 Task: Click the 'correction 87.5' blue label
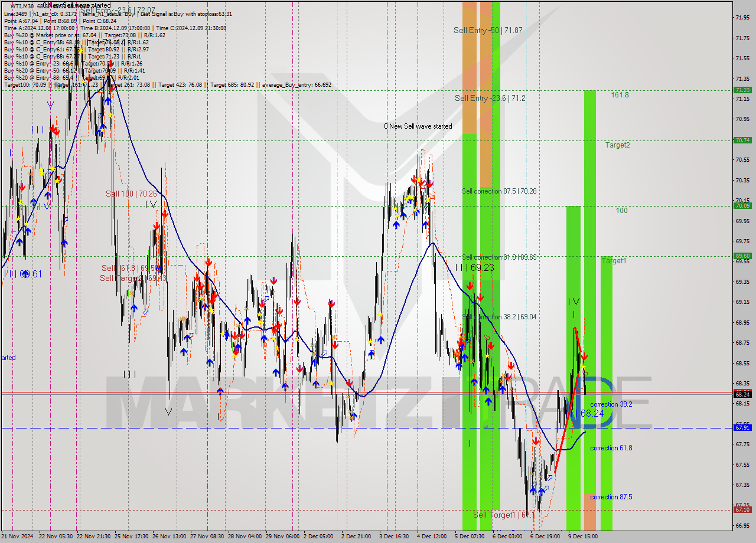[611, 497]
